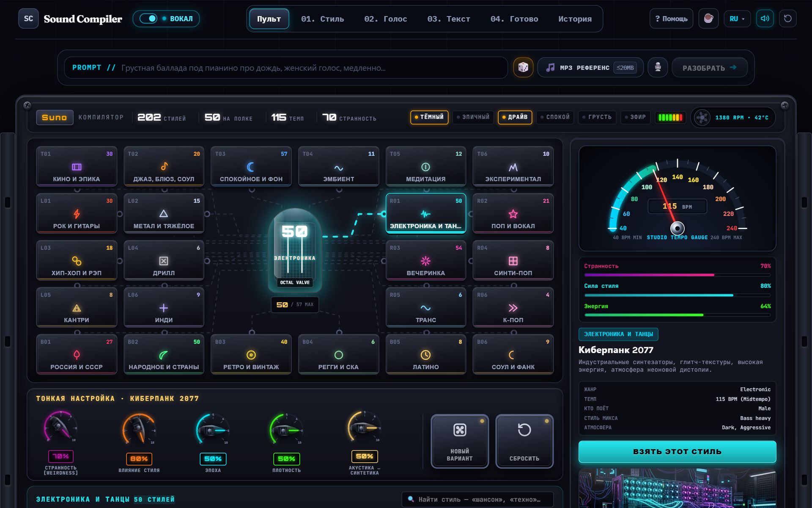Open the 01. Стиль tab

pyautogui.click(x=322, y=19)
